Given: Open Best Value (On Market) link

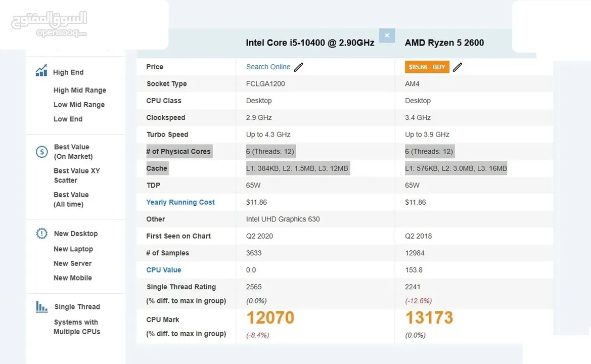Looking at the screenshot, I should 73,152.
